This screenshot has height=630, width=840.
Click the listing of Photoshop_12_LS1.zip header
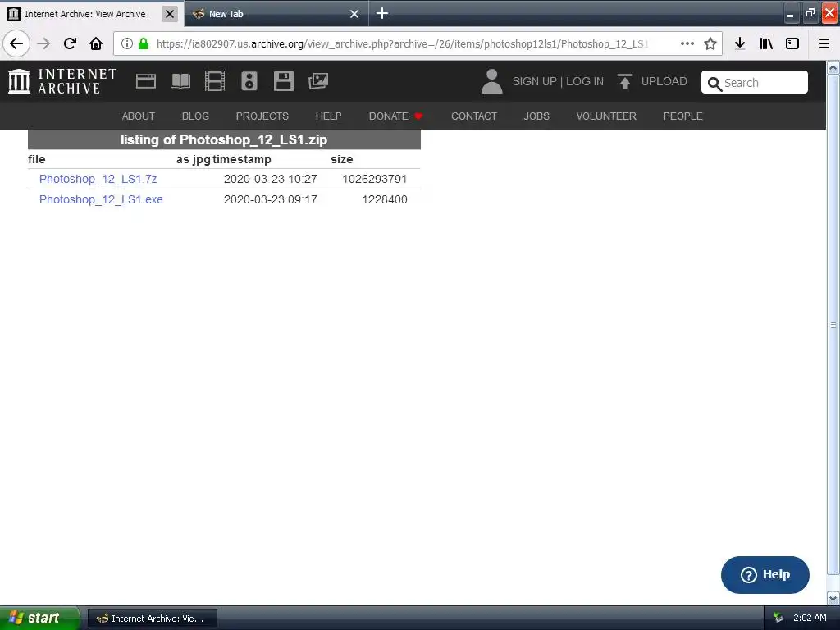[224, 139]
